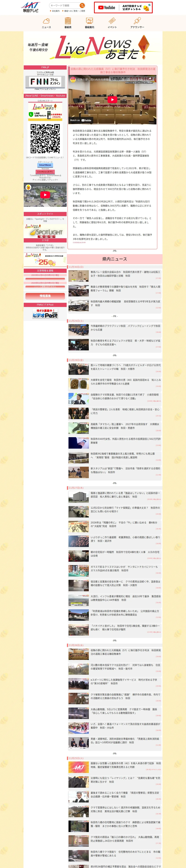Click Watch on YouTube in main video

tap(81, 120)
